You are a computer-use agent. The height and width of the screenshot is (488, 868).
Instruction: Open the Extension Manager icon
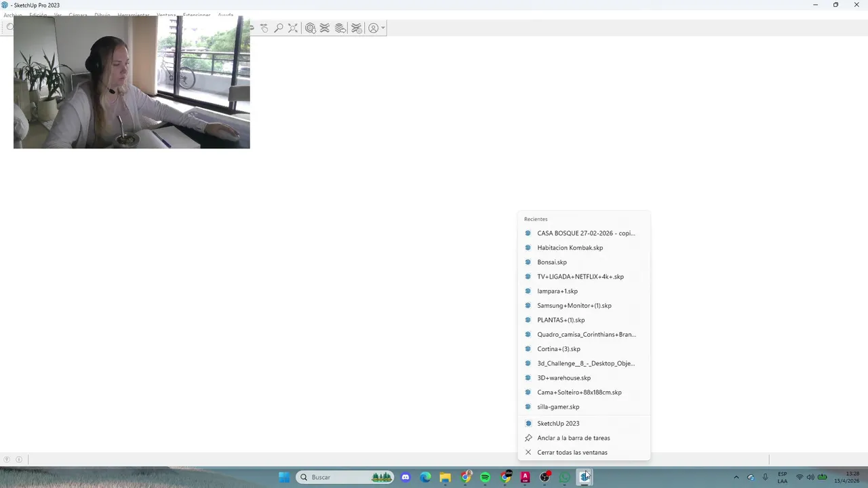click(356, 28)
